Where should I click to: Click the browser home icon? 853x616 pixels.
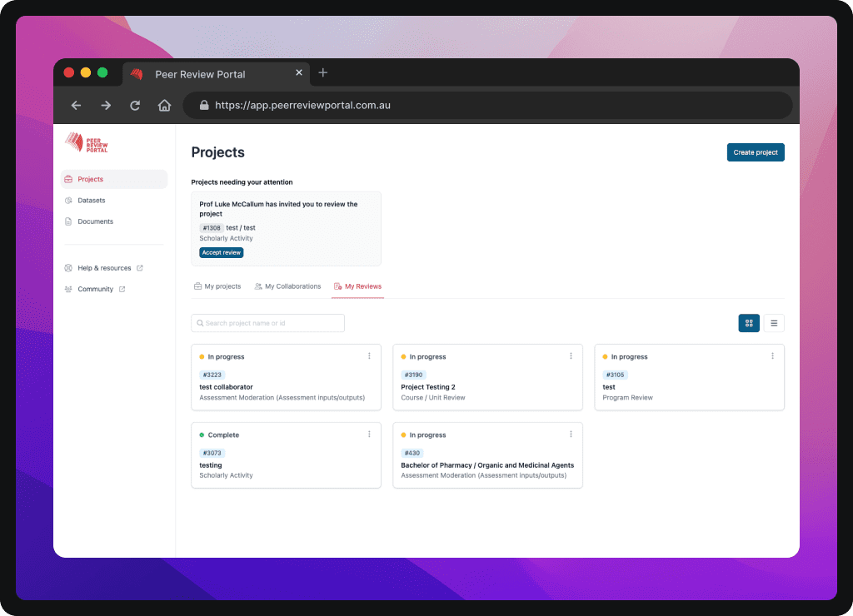coord(165,106)
